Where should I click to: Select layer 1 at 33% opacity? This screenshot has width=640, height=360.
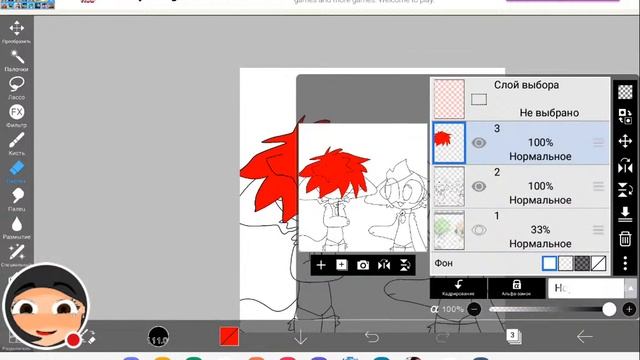[x=520, y=230]
